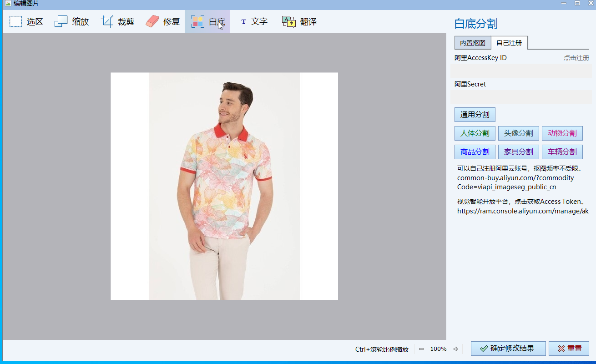Click the zoom out minus icon
This screenshot has height=364, width=596.
pos(421,349)
